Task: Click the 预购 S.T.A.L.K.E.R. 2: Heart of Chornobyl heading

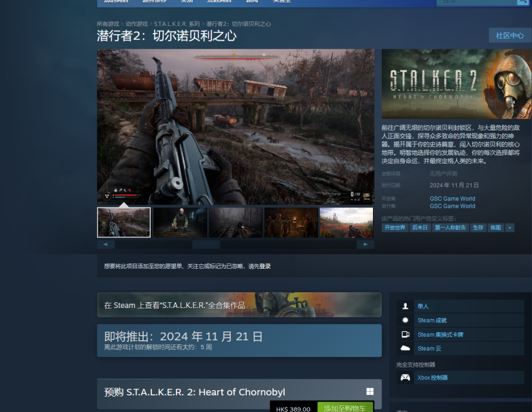Action: [194, 392]
